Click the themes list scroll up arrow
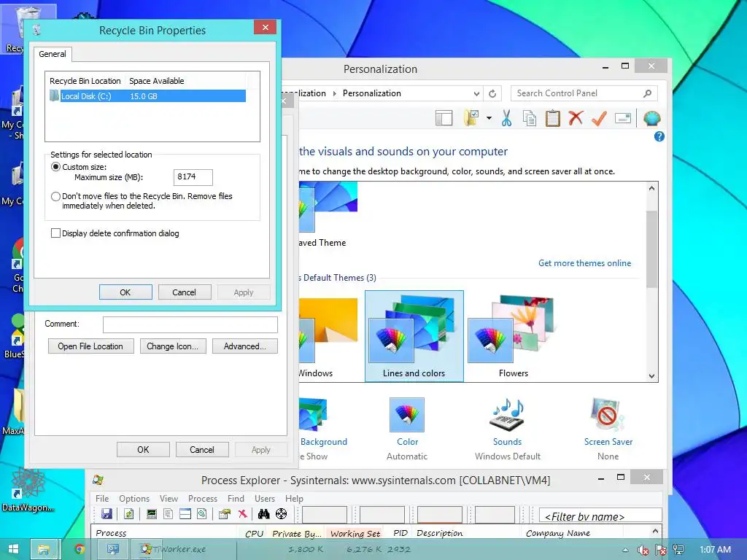The width and height of the screenshot is (747, 560). click(x=651, y=188)
